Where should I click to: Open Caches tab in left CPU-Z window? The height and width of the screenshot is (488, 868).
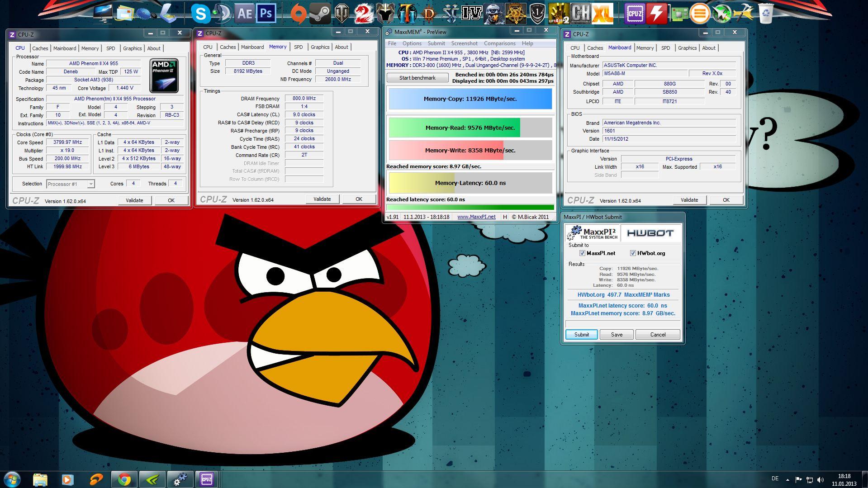click(40, 48)
